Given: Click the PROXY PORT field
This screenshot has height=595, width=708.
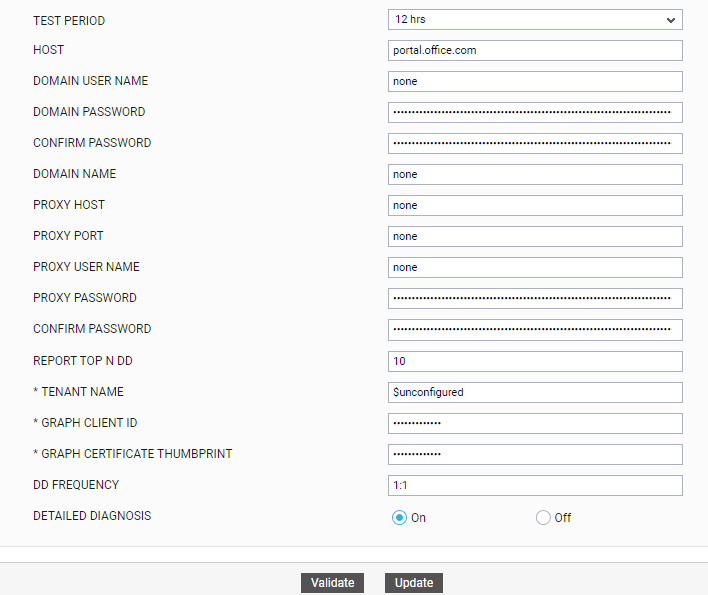Looking at the screenshot, I should pos(535,237).
